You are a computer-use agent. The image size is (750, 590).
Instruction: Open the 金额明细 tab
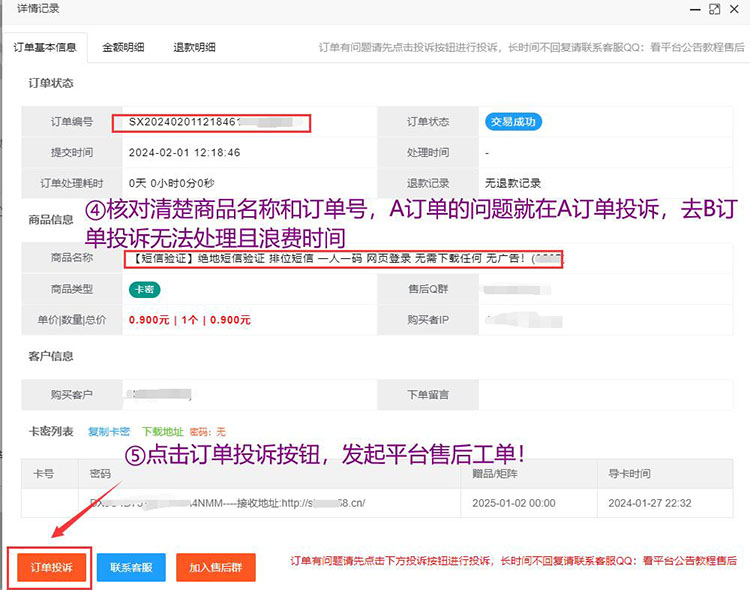click(x=122, y=47)
